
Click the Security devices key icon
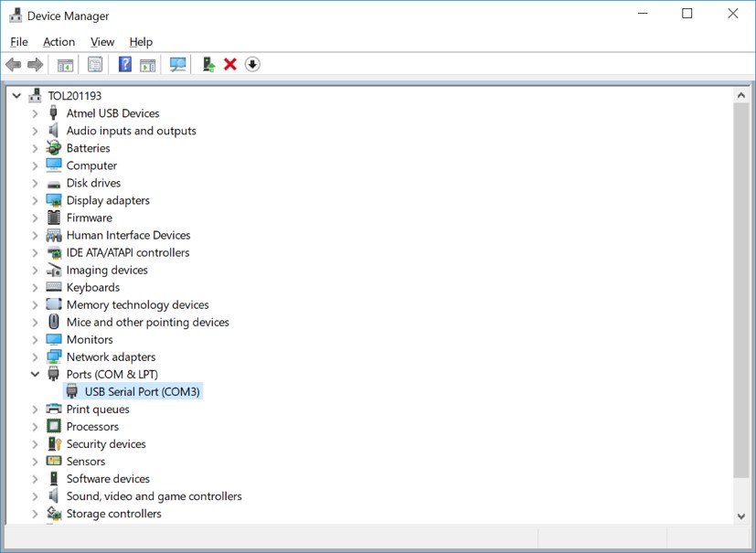[x=55, y=443]
